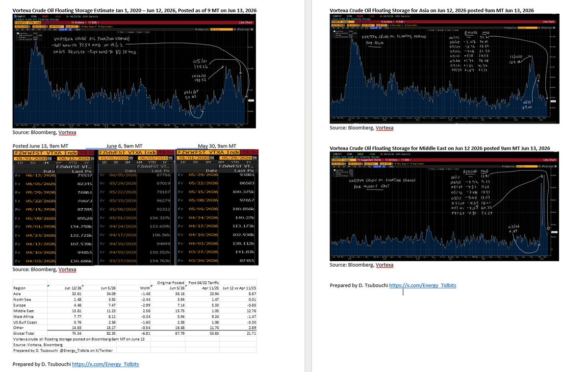Open the Energy_Tidbits link under the Middle East chart
This screenshot has width=588, height=372.
point(423,285)
